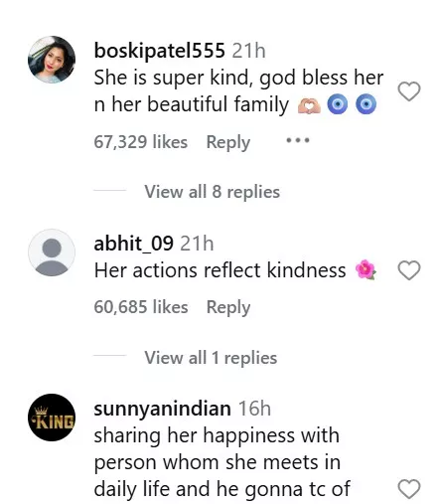Open sunnyanindian's KING avatar
Image resolution: width=439 pixels, height=504 pixels.
[x=52, y=418]
